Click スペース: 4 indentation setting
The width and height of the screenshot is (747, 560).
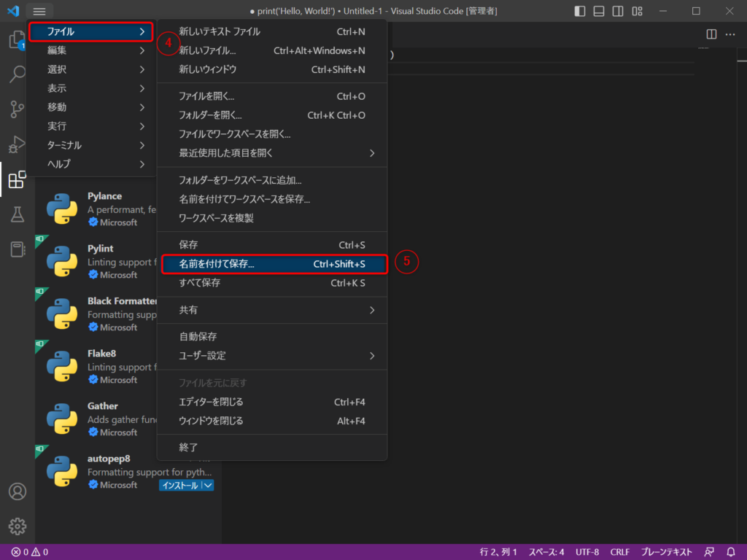(546, 552)
